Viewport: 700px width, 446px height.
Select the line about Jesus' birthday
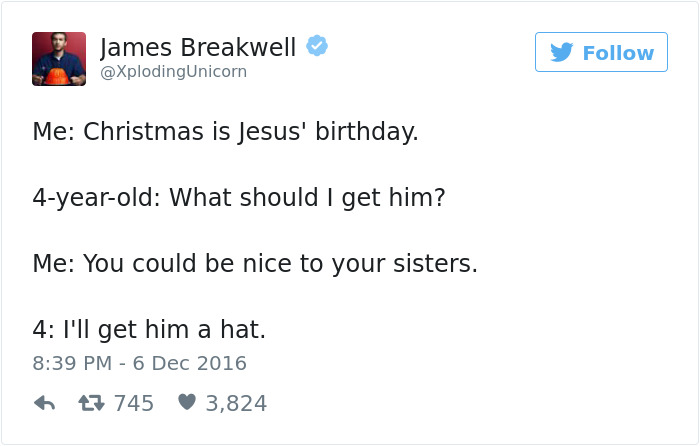[225, 132]
